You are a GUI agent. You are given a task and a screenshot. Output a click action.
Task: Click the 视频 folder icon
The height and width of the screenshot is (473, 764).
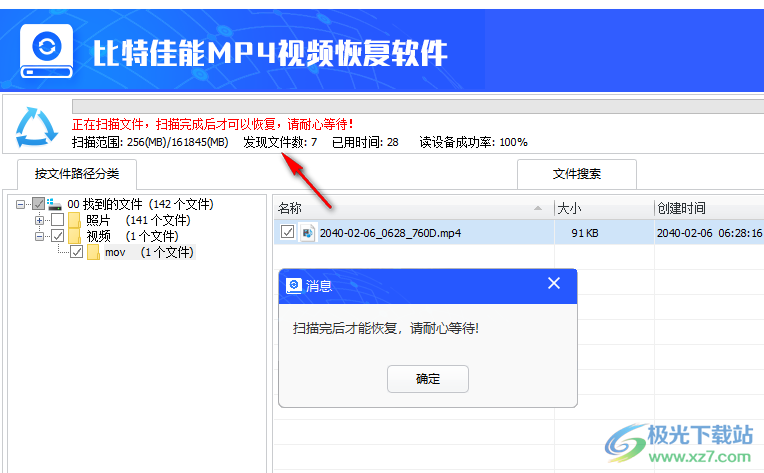75,236
